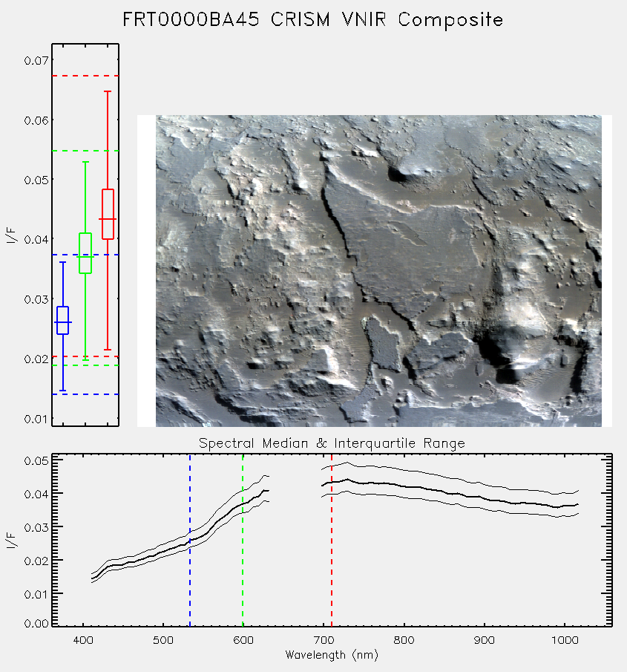This screenshot has height=672, width=627.
Task: Click the lowest blue dashed horizontal line
Action: tap(85, 394)
